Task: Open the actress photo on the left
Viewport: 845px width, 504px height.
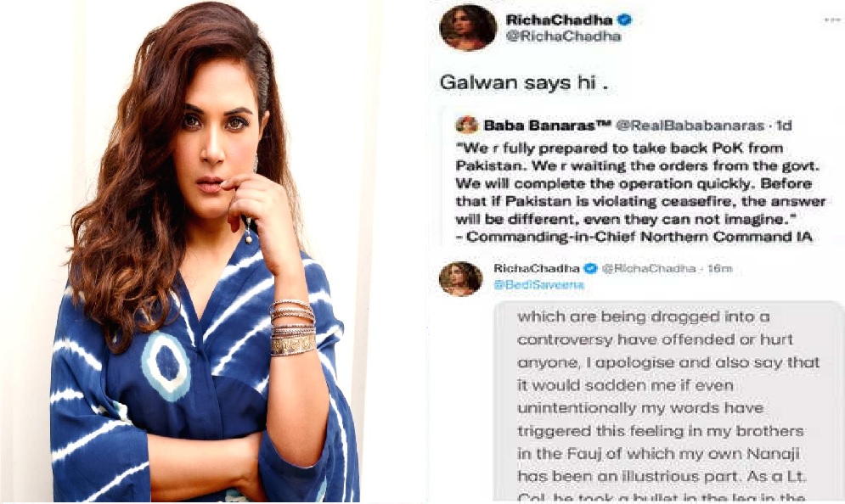Action: click(x=206, y=251)
